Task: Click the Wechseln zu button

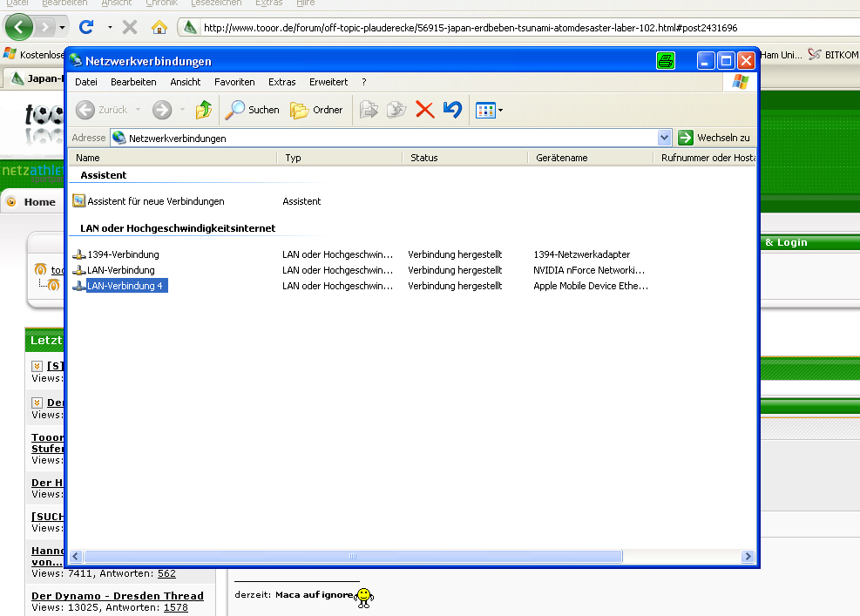Action: pos(714,138)
